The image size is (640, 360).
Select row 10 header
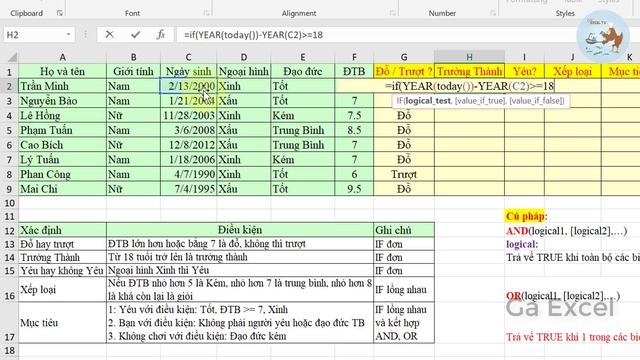9,203
